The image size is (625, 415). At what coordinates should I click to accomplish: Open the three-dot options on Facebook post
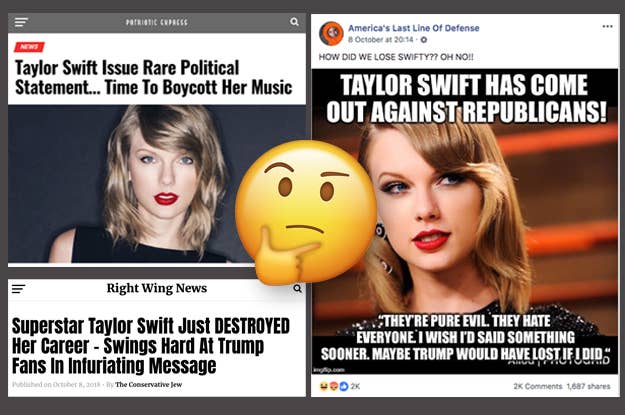[607, 26]
